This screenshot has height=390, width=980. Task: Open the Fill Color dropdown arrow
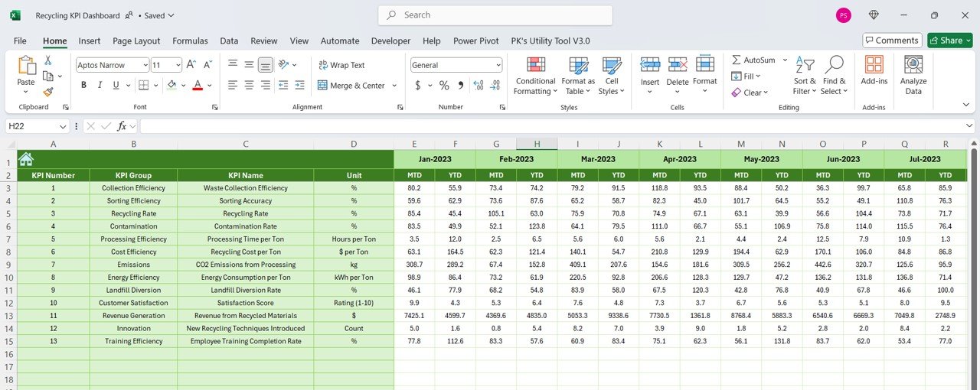click(185, 86)
